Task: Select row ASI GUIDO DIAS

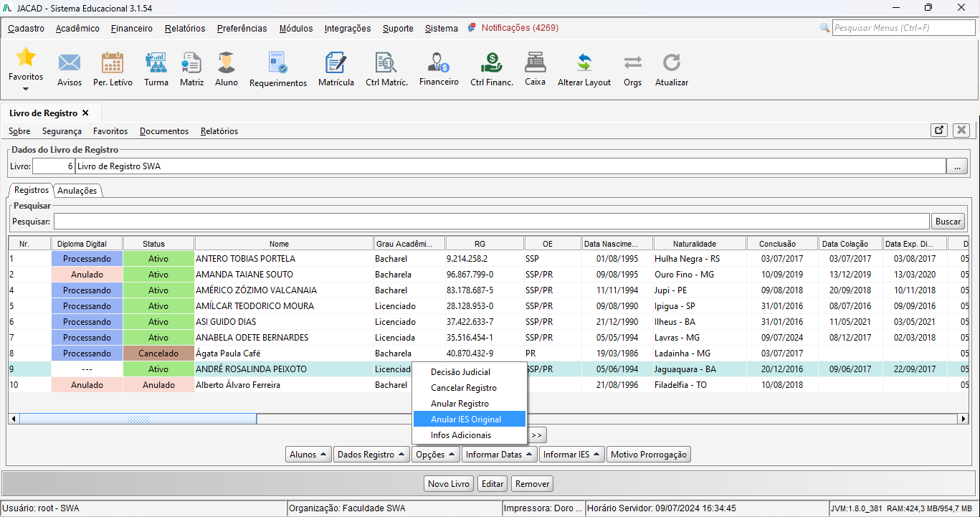Action: click(x=488, y=322)
